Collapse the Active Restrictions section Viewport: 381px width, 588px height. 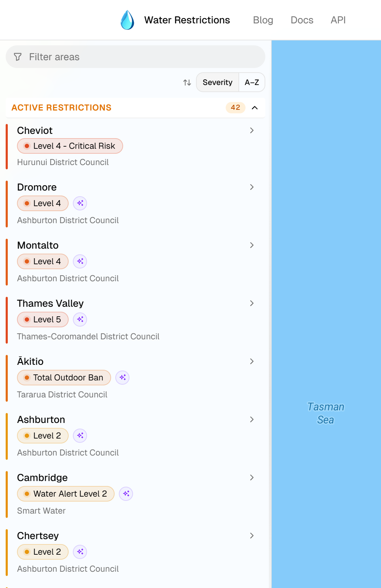click(x=255, y=108)
